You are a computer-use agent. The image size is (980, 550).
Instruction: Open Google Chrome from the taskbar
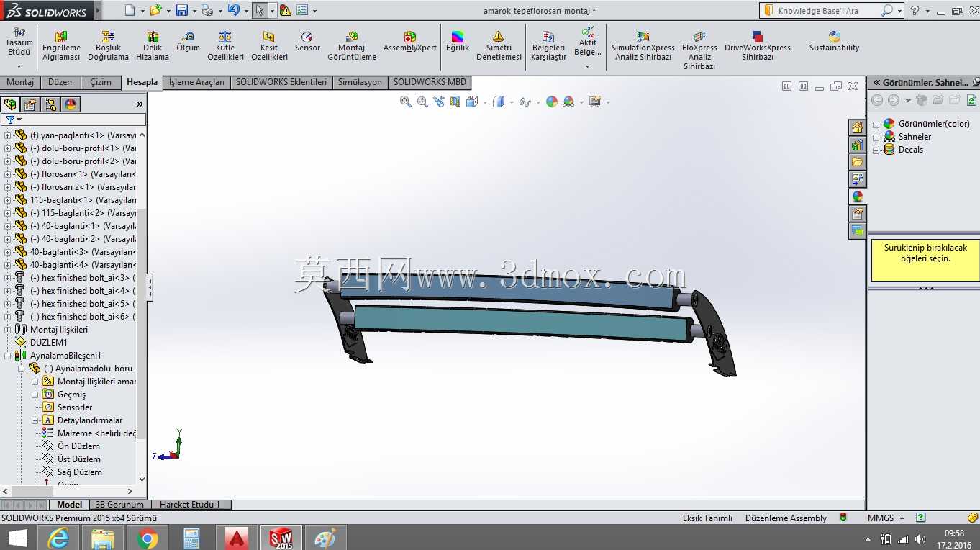(x=148, y=537)
